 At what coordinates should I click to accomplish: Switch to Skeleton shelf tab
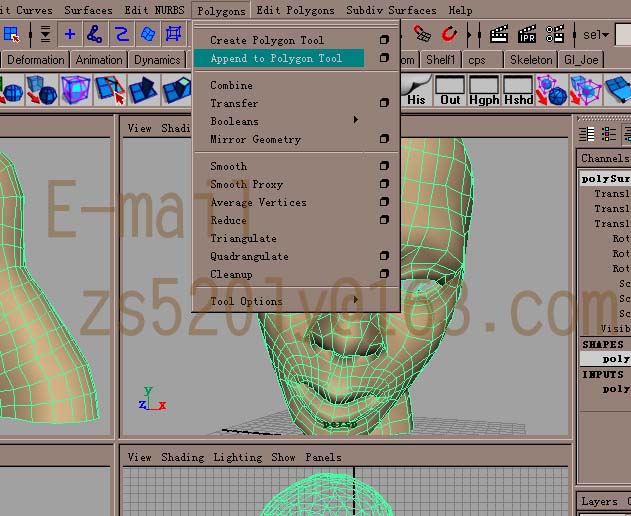pyautogui.click(x=531, y=60)
